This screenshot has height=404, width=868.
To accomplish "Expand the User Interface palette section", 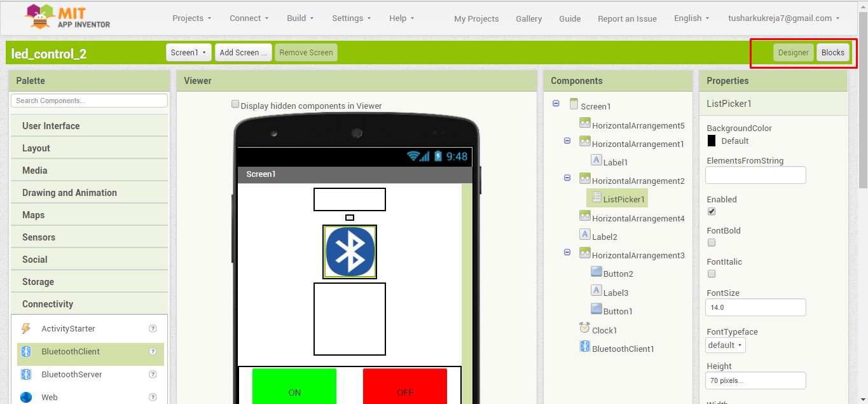I will pos(90,126).
